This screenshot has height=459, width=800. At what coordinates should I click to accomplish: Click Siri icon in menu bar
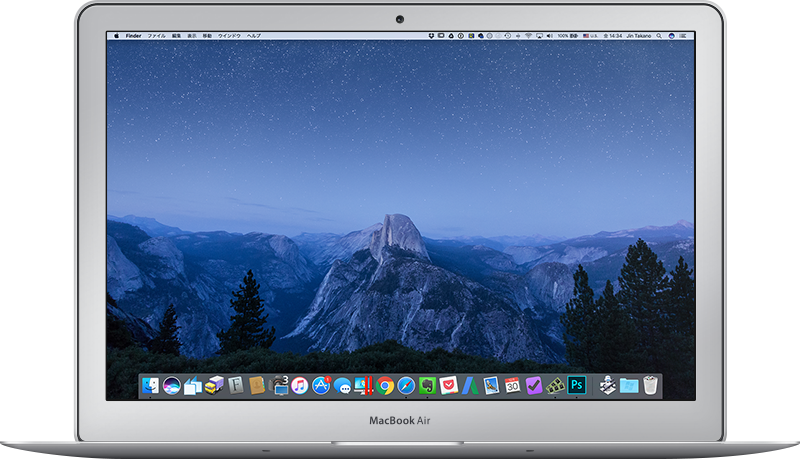click(x=671, y=36)
